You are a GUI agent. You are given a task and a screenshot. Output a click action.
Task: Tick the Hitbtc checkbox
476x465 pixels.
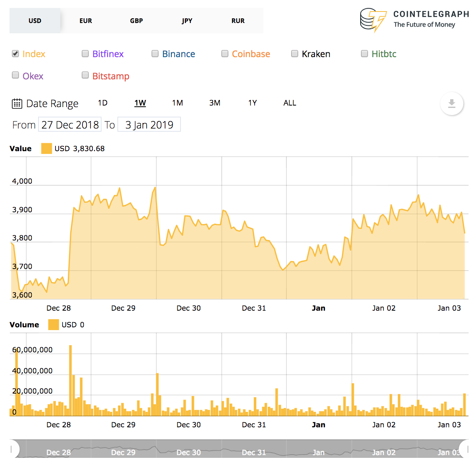point(365,54)
